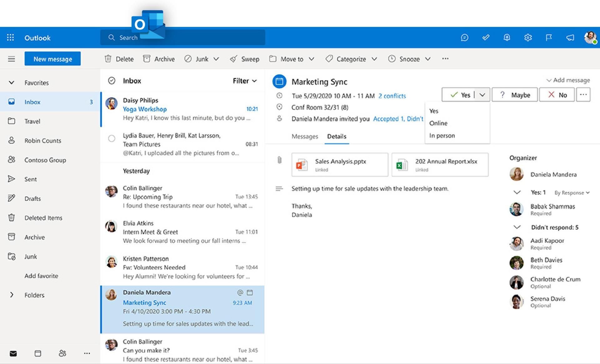Click Add favorite

tap(41, 276)
